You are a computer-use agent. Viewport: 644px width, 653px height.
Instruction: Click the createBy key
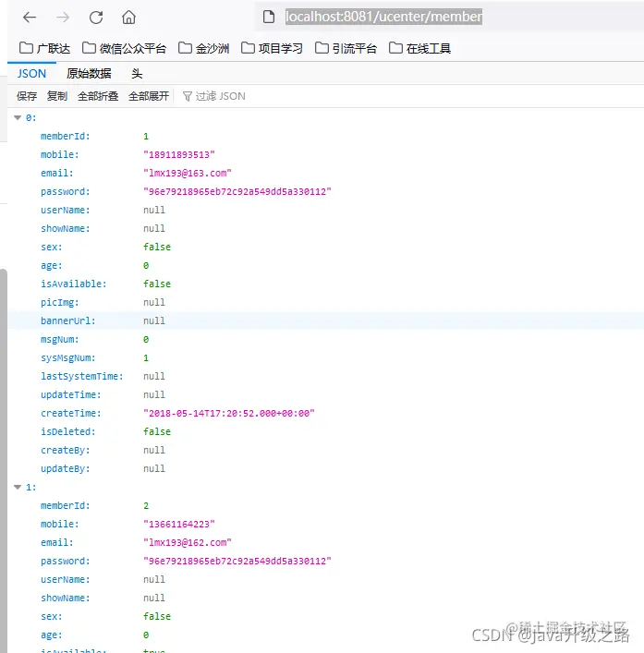65,450
